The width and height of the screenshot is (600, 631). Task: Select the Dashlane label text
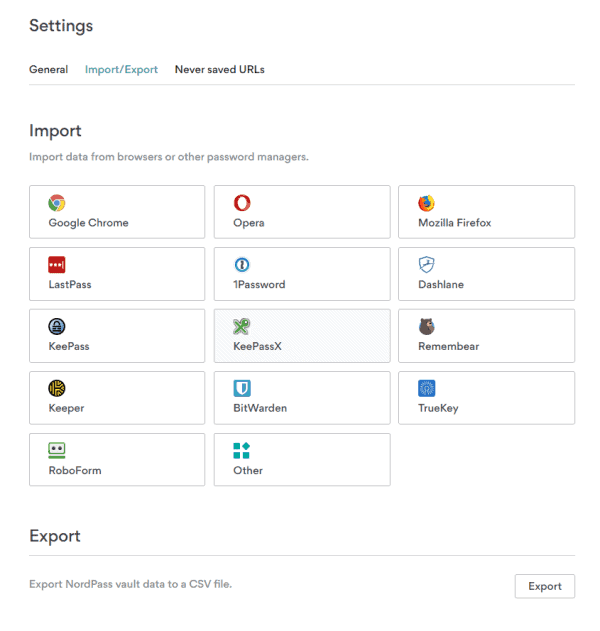pos(441,285)
